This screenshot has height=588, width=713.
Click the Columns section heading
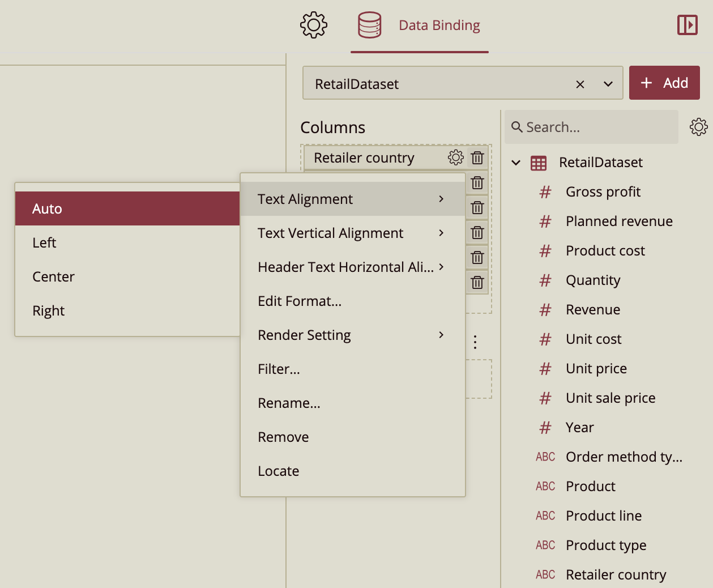pyautogui.click(x=332, y=127)
